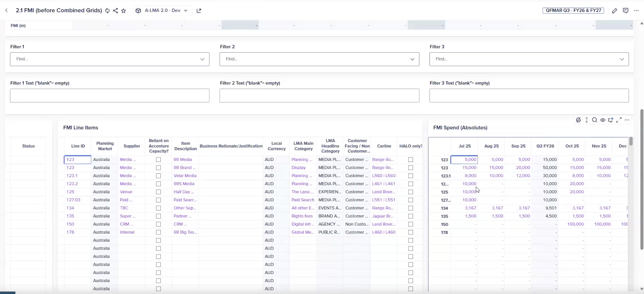Maximize the FMI Spend (Absolutes) card

coord(619,120)
